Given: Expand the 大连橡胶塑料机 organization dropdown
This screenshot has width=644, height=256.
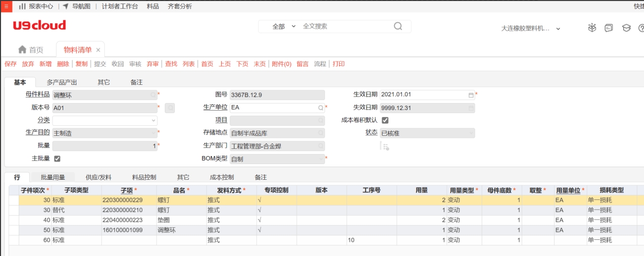Looking at the screenshot, I should click(x=558, y=29).
